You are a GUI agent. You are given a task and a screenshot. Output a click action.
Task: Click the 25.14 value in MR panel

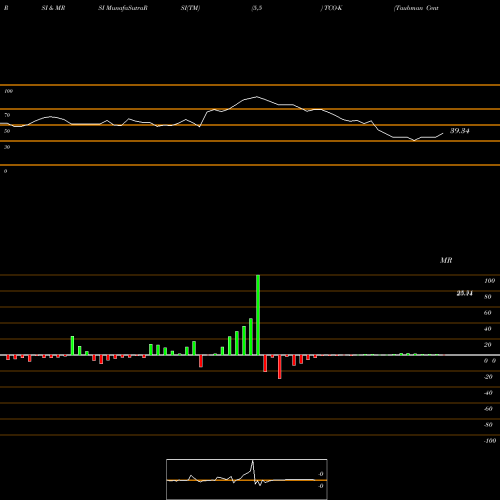tap(464, 293)
